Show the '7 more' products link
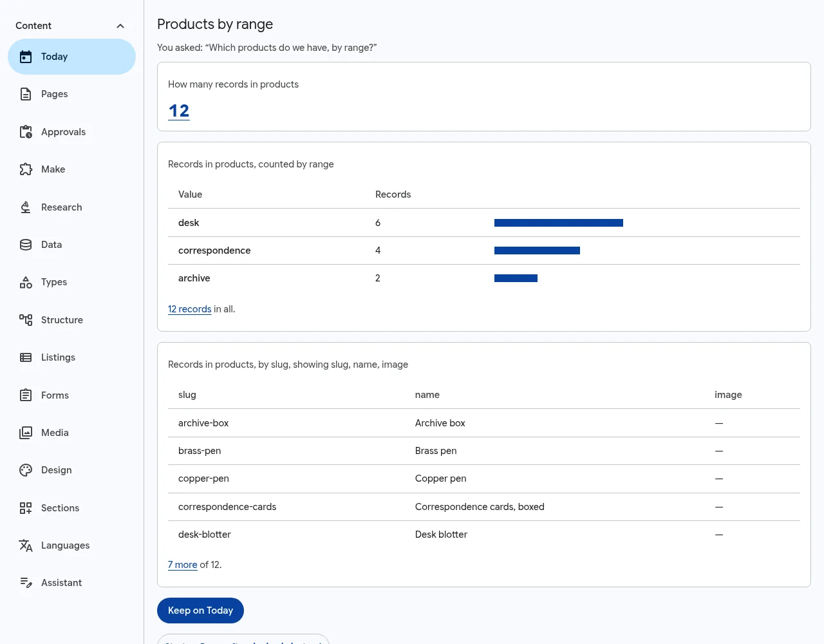This screenshot has height=644, width=824. (182, 565)
